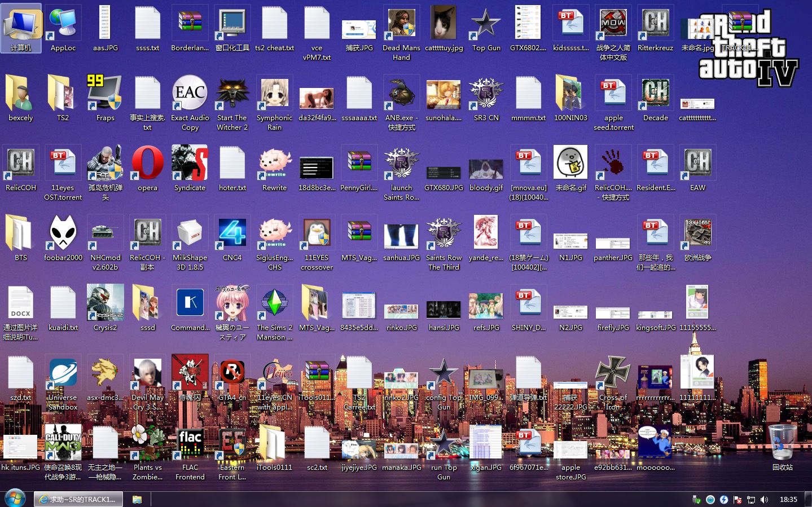
Task: Select the Opera browser shortcut
Action: tap(147, 165)
